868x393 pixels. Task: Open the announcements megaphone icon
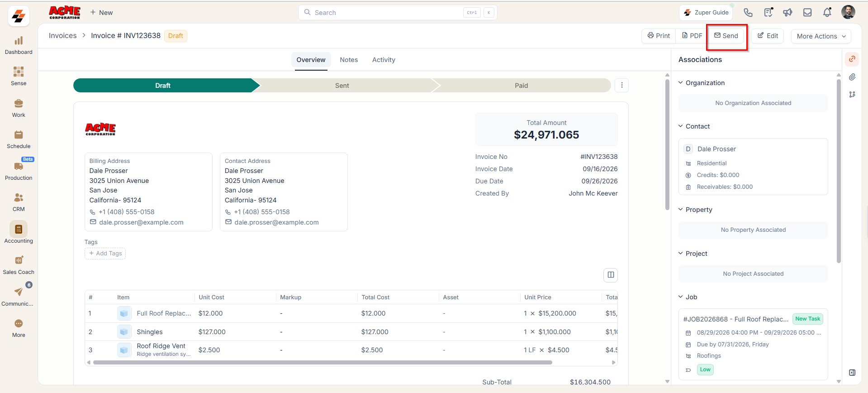coord(788,13)
